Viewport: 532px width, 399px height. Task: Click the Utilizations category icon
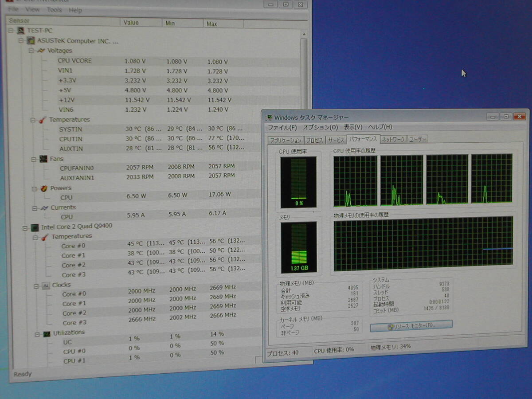47,333
